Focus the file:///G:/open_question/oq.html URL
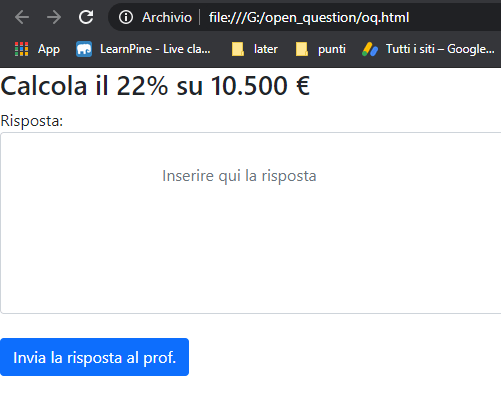Image resolution: width=501 pixels, height=415 pixels. tap(309, 17)
